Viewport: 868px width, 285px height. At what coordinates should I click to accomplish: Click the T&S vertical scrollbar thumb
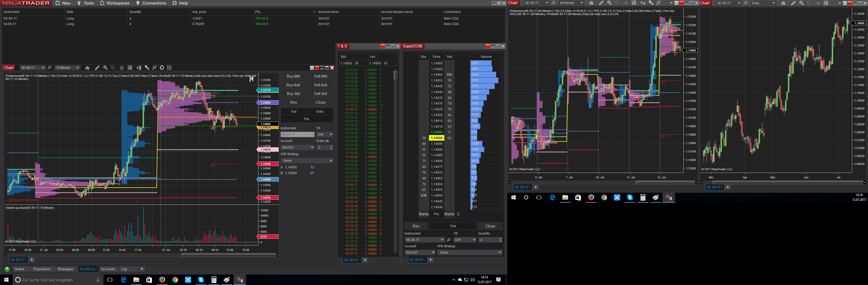click(395, 75)
